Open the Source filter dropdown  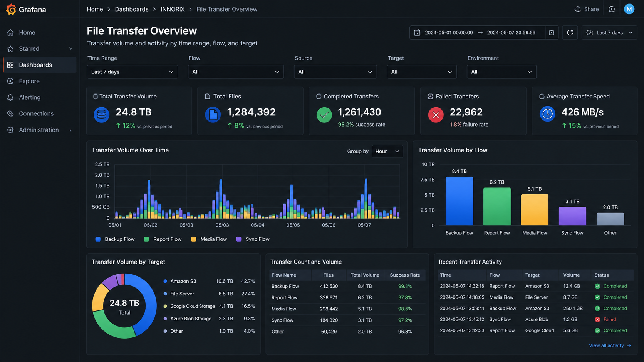[335, 72]
